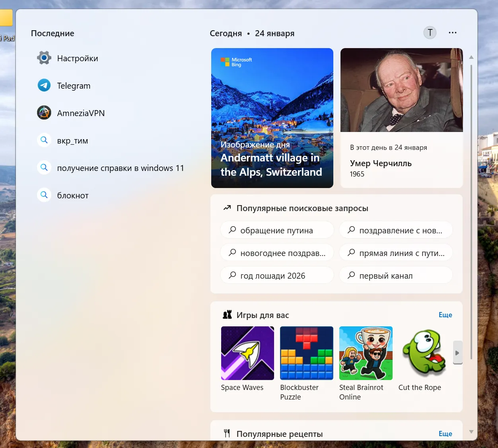
Task: Show next games with the right arrow
Action: click(457, 353)
